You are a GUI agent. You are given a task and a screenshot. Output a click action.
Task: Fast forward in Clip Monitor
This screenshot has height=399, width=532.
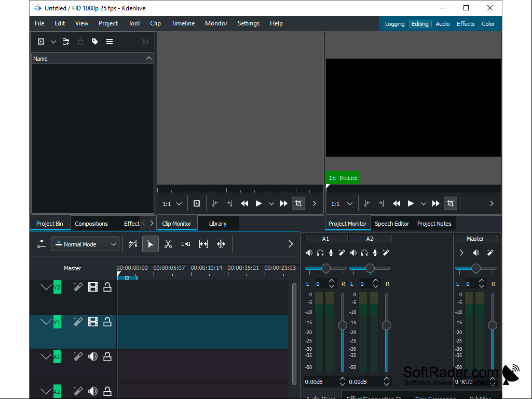[283, 203]
